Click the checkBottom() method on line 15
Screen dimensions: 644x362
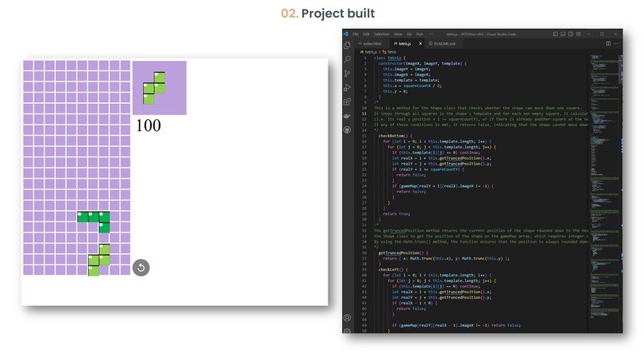pos(395,136)
